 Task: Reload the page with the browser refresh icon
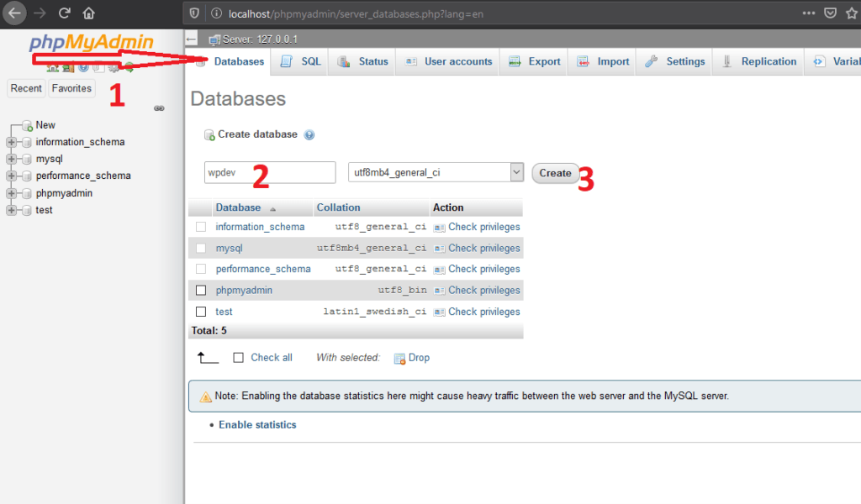[x=64, y=13]
